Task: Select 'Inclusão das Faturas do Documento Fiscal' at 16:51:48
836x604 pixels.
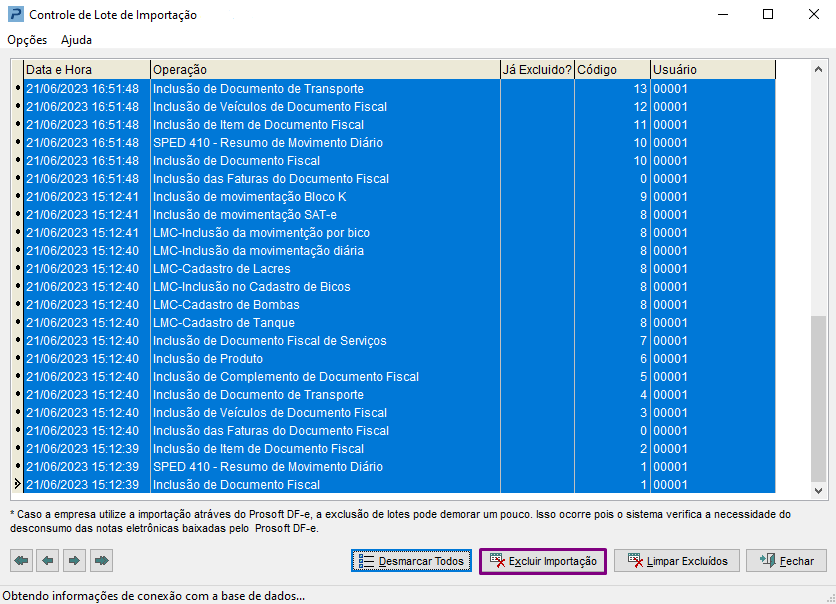Action: (x=399, y=179)
